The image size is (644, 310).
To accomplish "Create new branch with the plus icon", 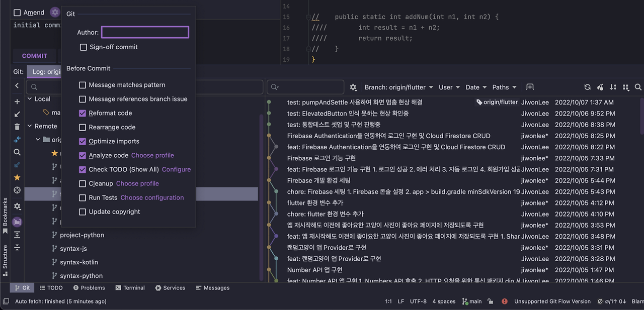I will (x=17, y=102).
